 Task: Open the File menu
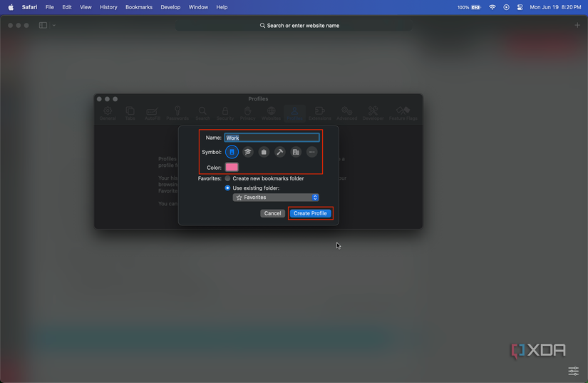[49, 7]
